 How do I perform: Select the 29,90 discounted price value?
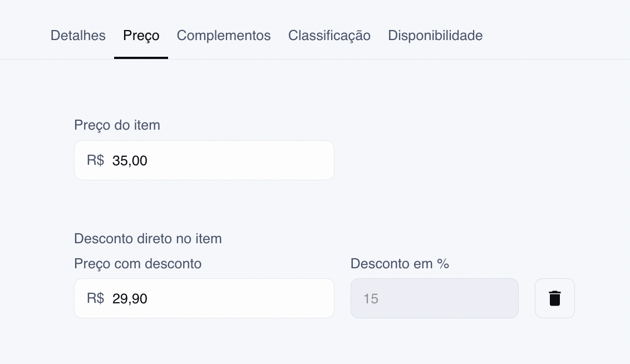130,298
